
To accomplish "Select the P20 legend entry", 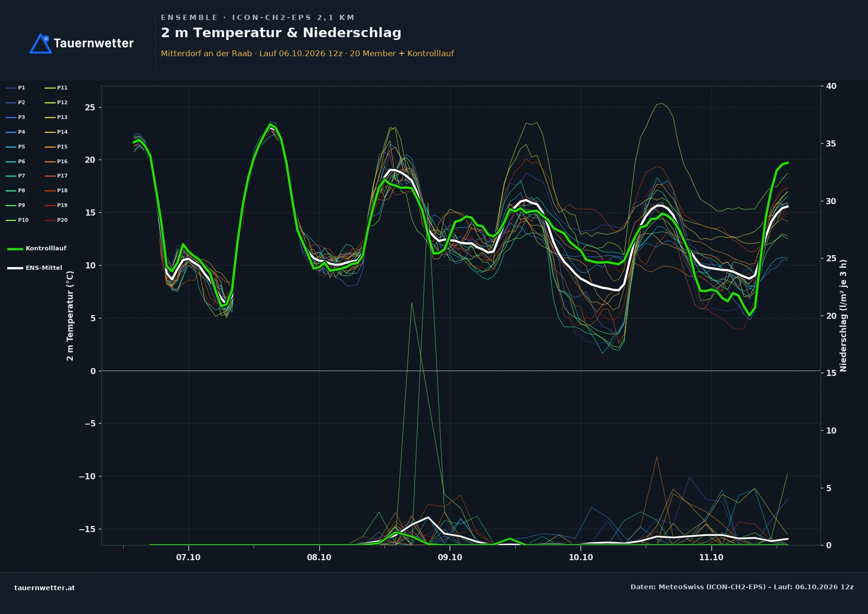I will 56,220.
